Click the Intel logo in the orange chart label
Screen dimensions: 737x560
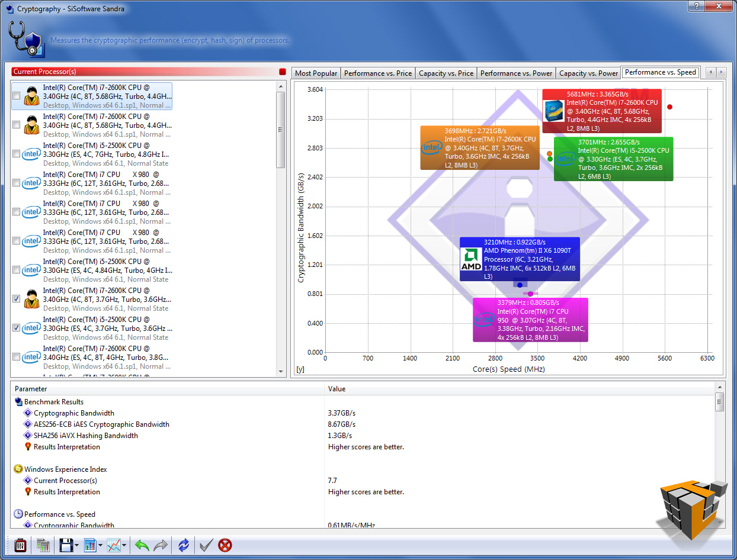click(x=432, y=147)
